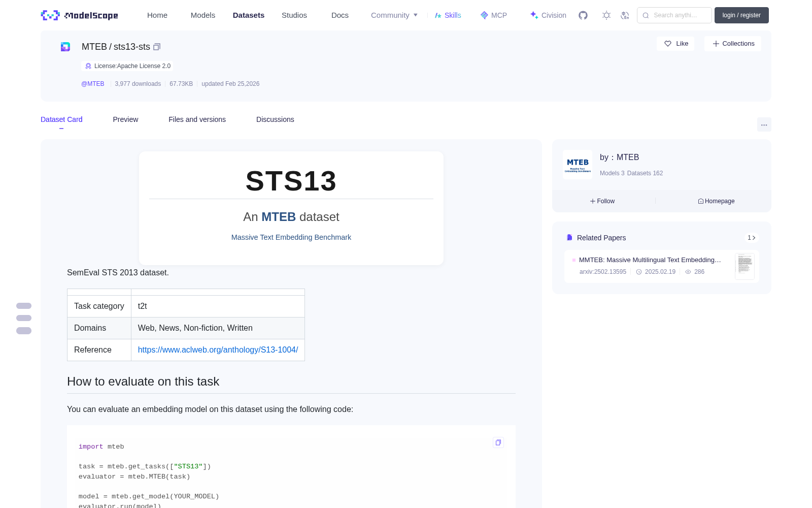This screenshot has height=508, width=812.
Task: Focus the search anything input field
Action: [674, 15]
